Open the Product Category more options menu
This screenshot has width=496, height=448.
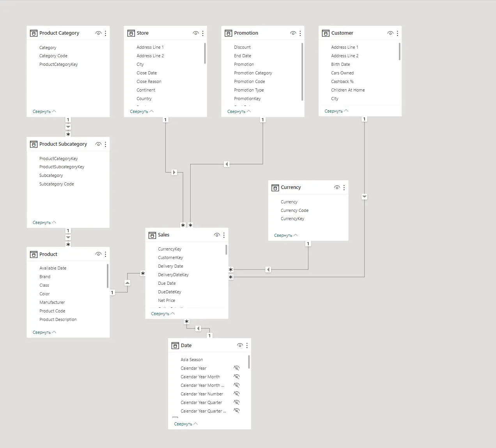(105, 34)
